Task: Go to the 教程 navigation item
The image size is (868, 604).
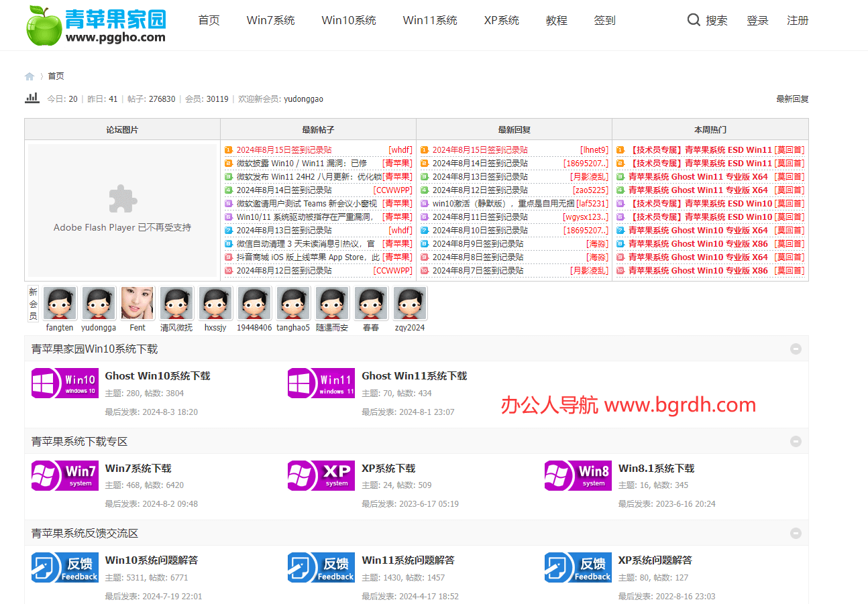Action: coord(556,20)
